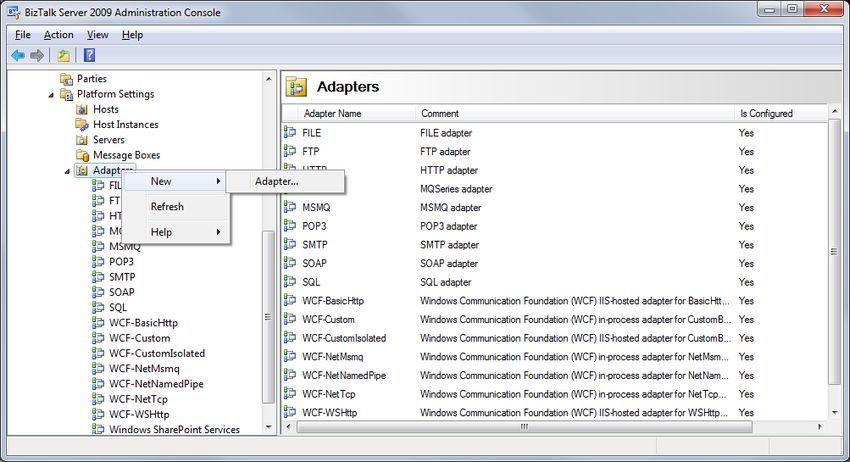Collapse the Adapters tree node

pos(67,171)
